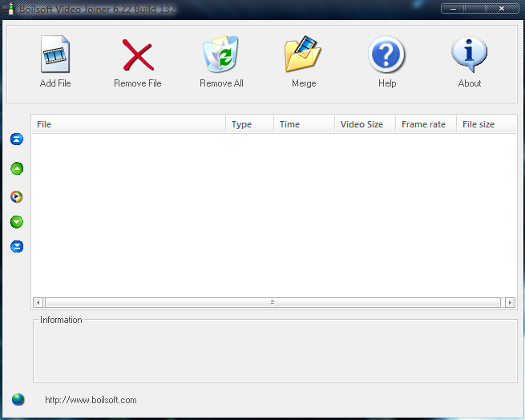Move selected file up one position

(x=17, y=168)
